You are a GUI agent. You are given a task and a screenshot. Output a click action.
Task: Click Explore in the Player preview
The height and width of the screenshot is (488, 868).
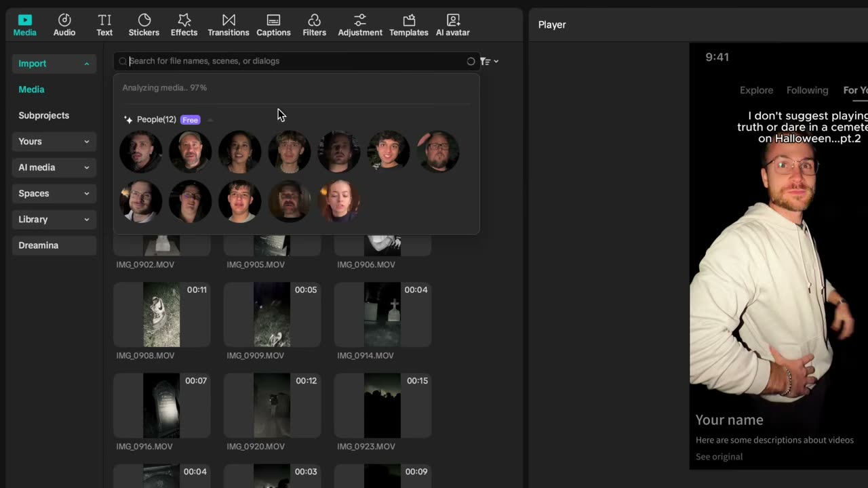[x=756, y=90]
